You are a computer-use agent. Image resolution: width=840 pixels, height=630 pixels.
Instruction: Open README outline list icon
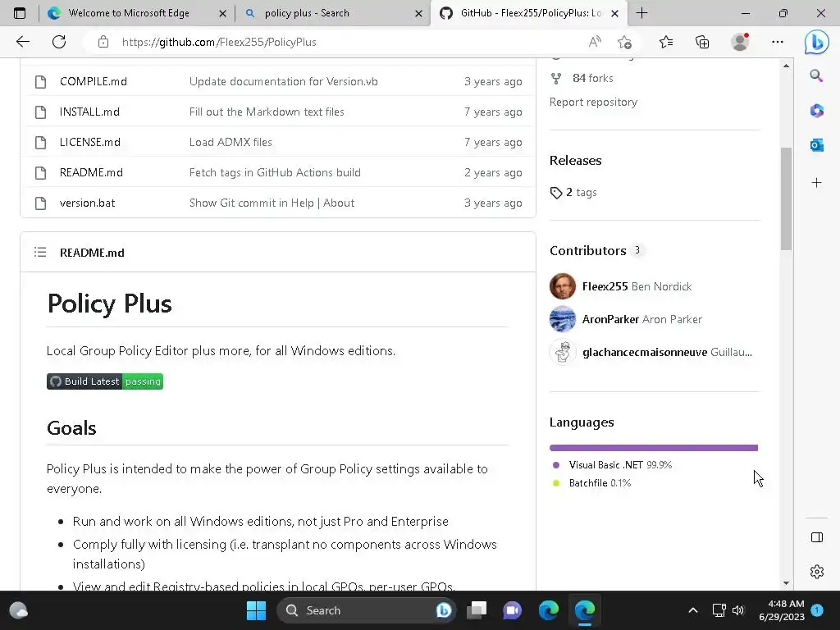click(x=40, y=252)
